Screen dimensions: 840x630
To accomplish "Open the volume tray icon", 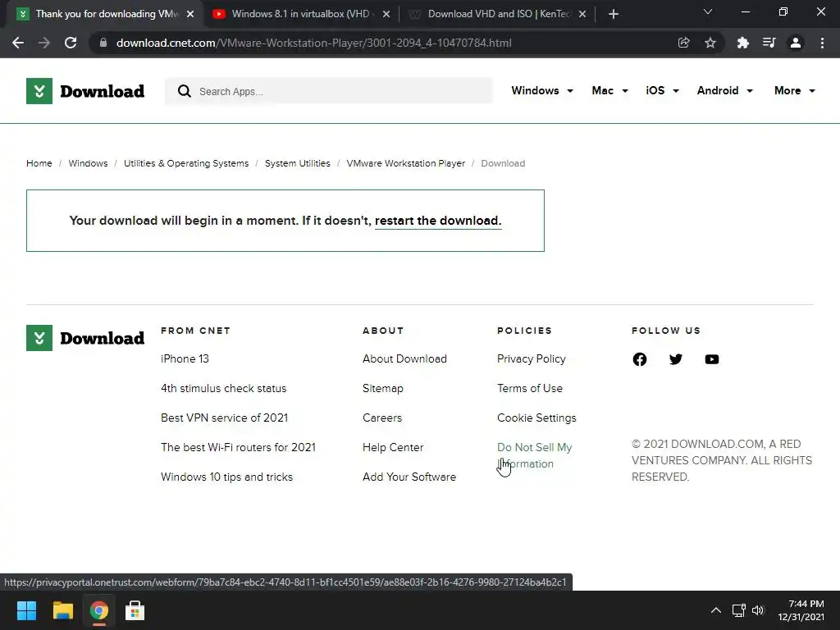I will pyautogui.click(x=757, y=610).
